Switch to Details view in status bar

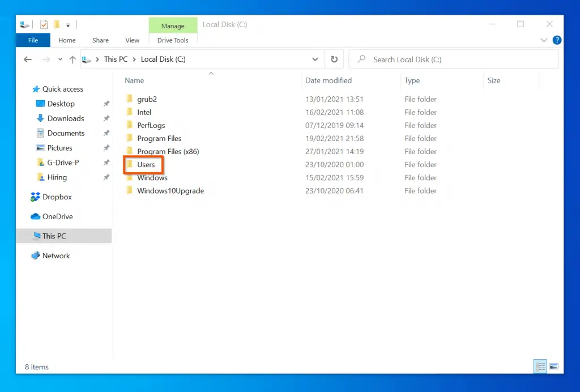tap(540, 367)
